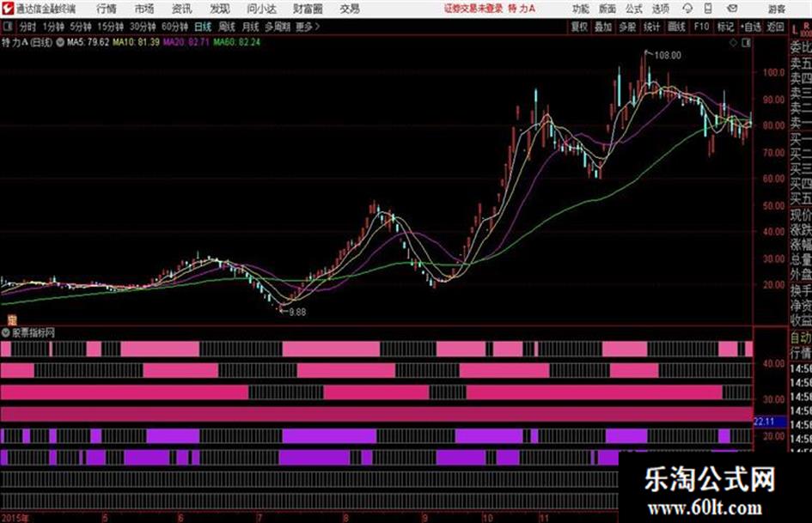Open the 功能 menu
This screenshot has height=523, width=812.
[x=581, y=9]
